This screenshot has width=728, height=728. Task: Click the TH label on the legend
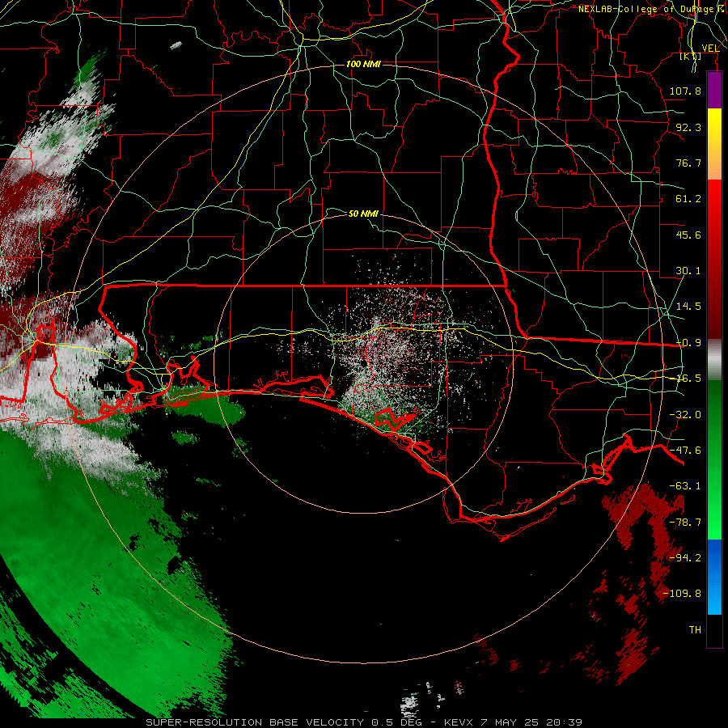pyautogui.click(x=695, y=630)
